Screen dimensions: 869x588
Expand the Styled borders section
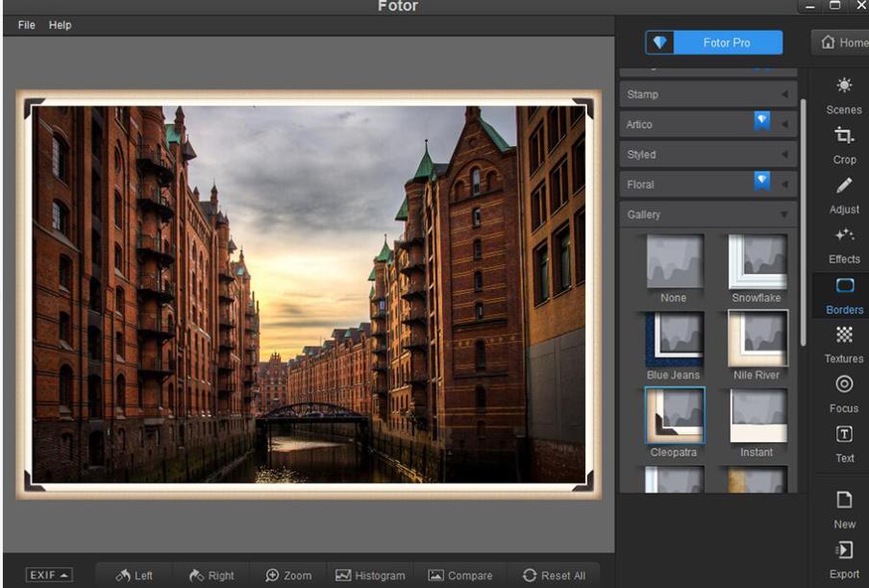708,155
